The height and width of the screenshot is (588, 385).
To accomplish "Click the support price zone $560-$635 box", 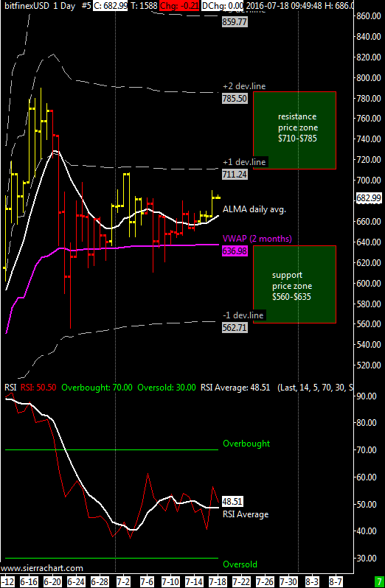I will pyautogui.click(x=294, y=284).
